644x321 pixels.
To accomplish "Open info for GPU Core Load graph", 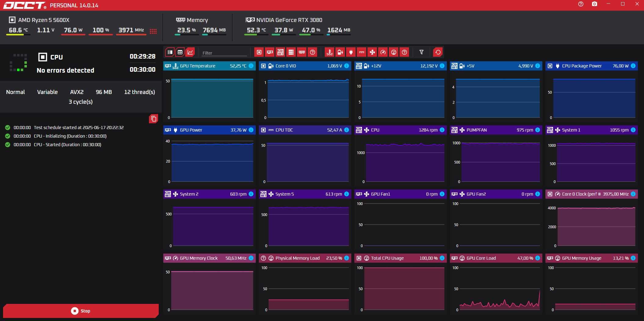I will 537,258.
